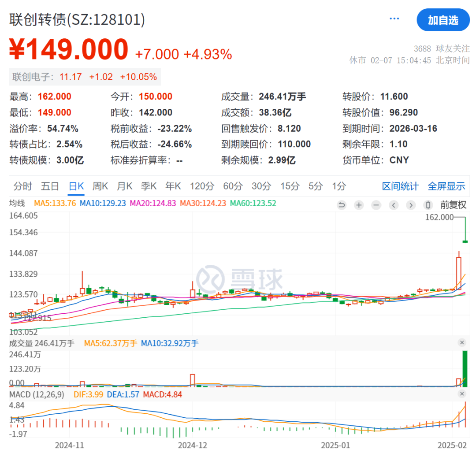Click the 回售触发价 8.120 value
476x453 pixels.
point(289,128)
